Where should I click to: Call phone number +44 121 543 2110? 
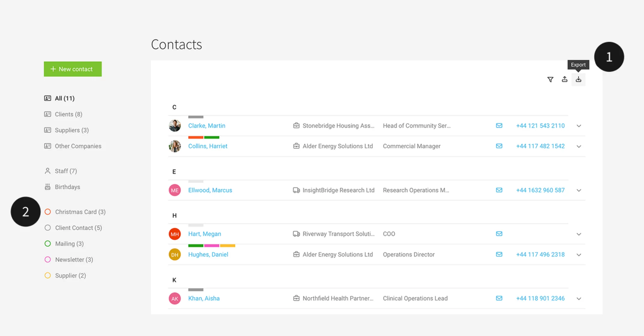click(540, 126)
